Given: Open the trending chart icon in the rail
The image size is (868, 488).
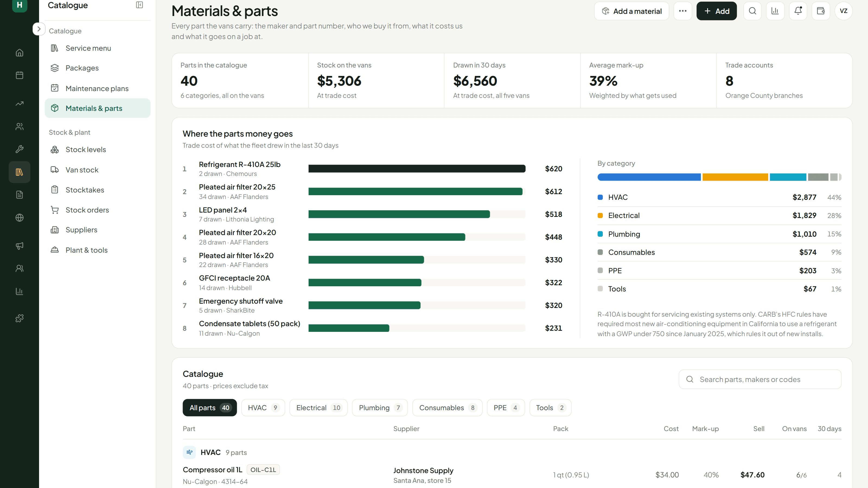Looking at the screenshot, I should point(20,103).
